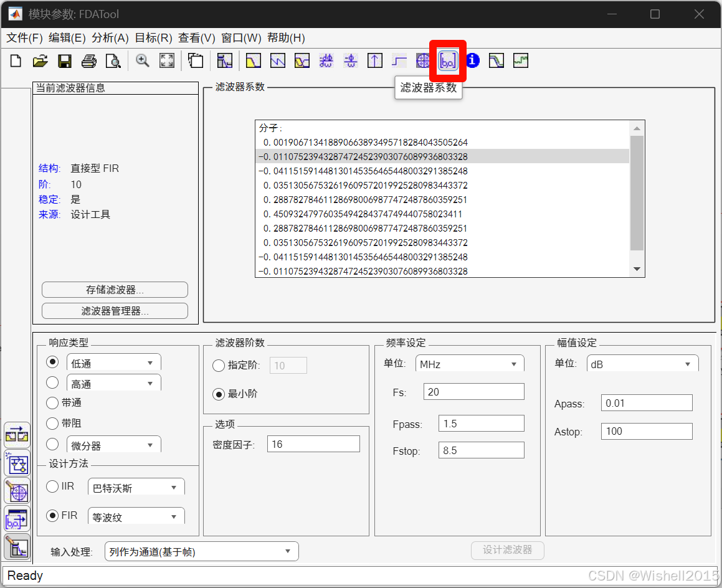Select the 带阻 radio button

(x=52, y=423)
